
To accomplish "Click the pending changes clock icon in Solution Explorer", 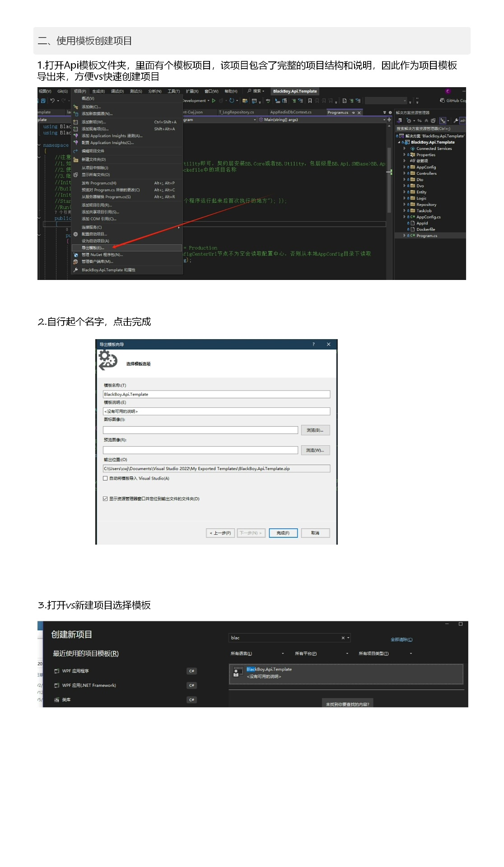I will [409, 121].
